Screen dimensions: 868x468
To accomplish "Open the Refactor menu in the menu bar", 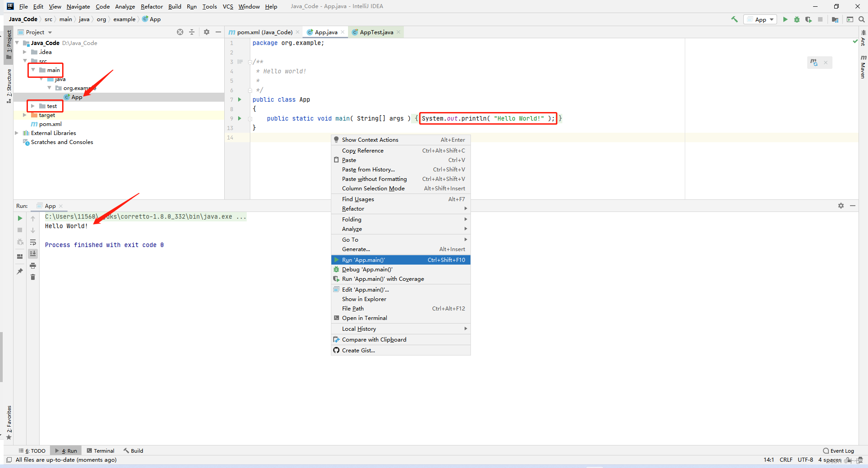I will pyautogui.click(x=152, y=6).
